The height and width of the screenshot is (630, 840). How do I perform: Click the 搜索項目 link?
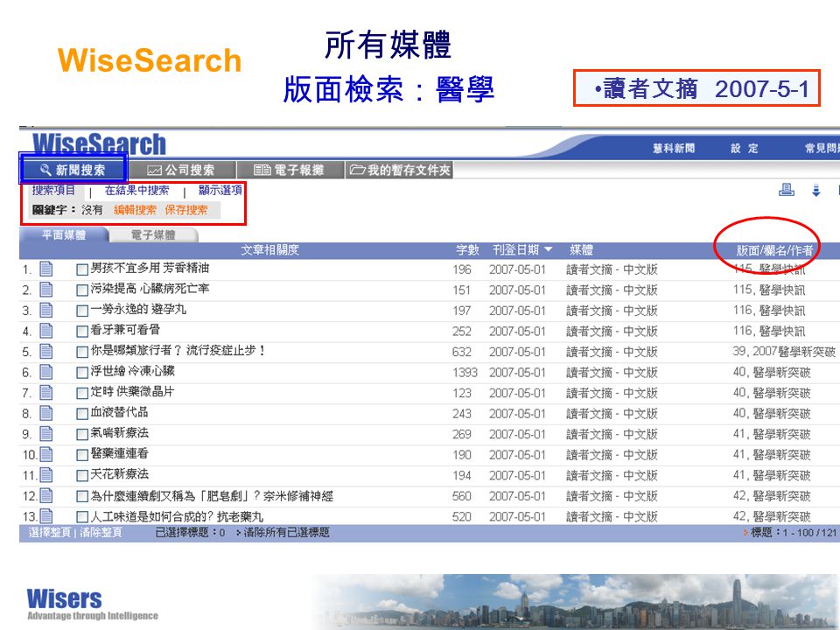tap(53, 190)
